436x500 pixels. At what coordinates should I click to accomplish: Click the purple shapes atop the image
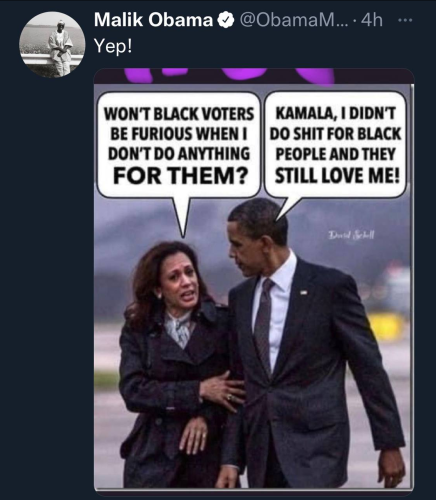point(230,75)
